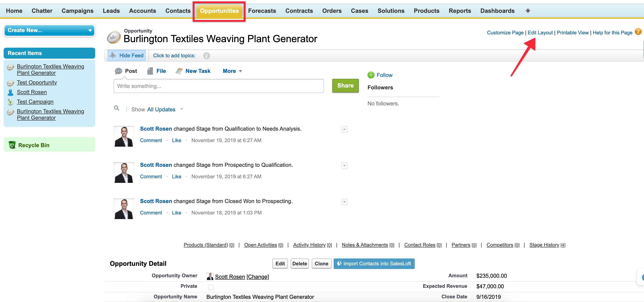
Task: Click the Post speech bubble icon
Action: [x=118, y=71]
